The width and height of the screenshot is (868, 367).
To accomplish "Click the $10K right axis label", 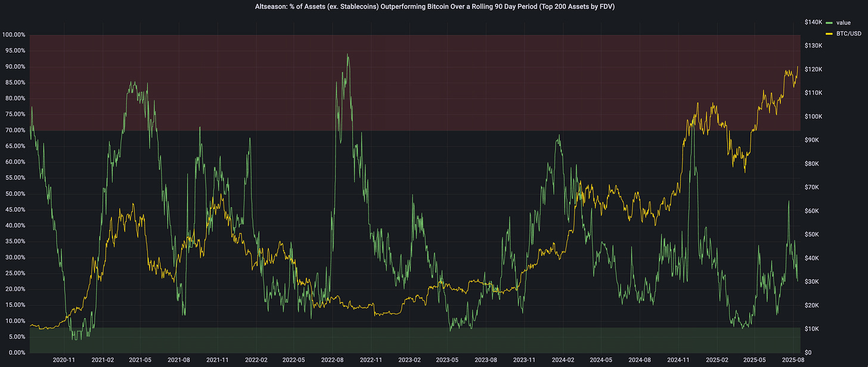I will 812,329.
